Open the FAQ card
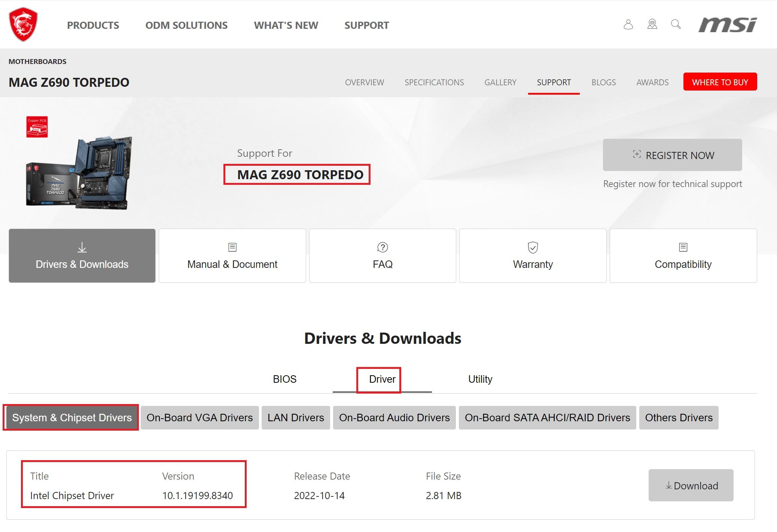Viewport: 777px width, 532px height. click(383, 256)
